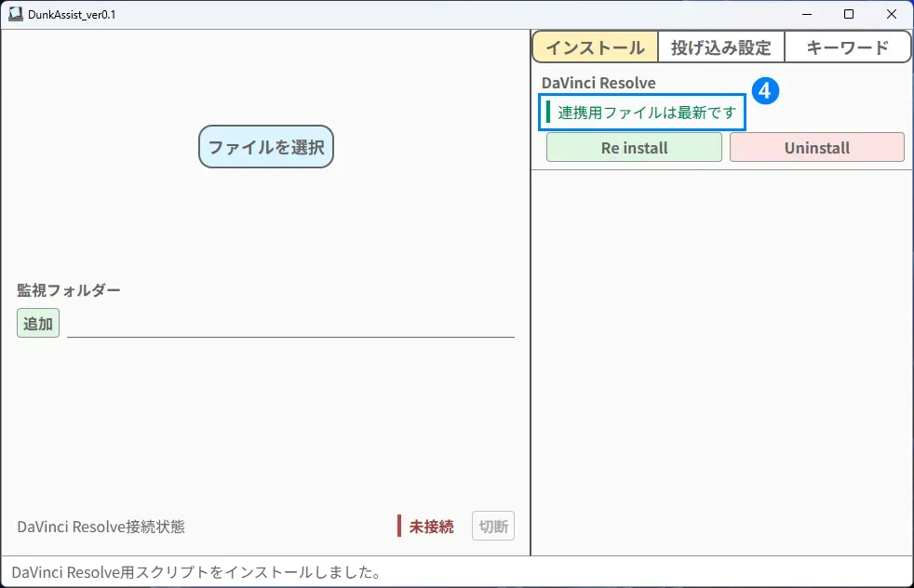Click the Uninstall button
The width and height of the screenshot is (914, 588).
816,147
